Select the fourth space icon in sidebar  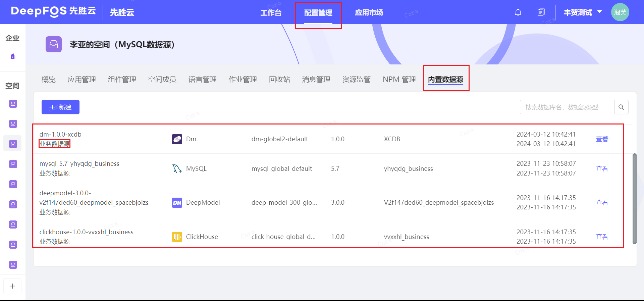pos(13,164)
